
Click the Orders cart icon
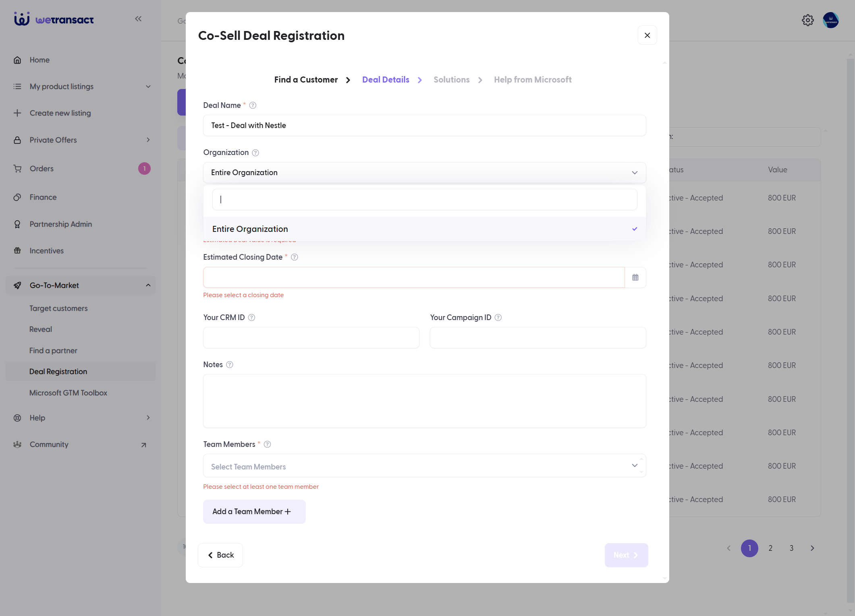point(17,169)
